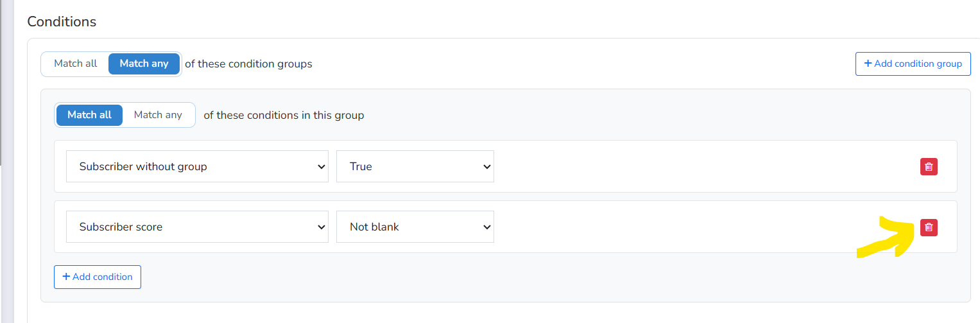Image resolution: width=980 pixels, height=323 pixels.
Task: Open the True value dropdown
Action: (415, 166)
